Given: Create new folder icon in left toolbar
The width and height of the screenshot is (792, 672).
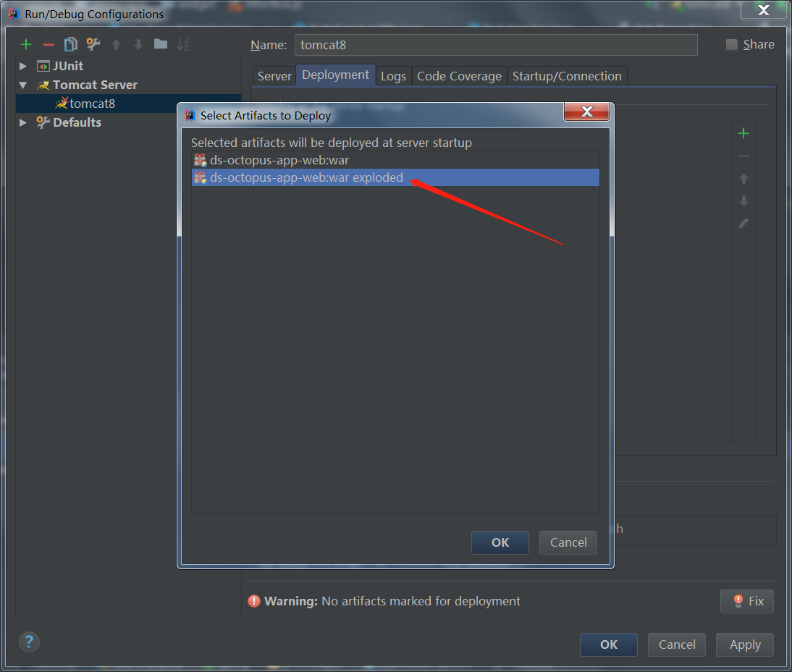Looking at the screenshot, I should (161, 44).
